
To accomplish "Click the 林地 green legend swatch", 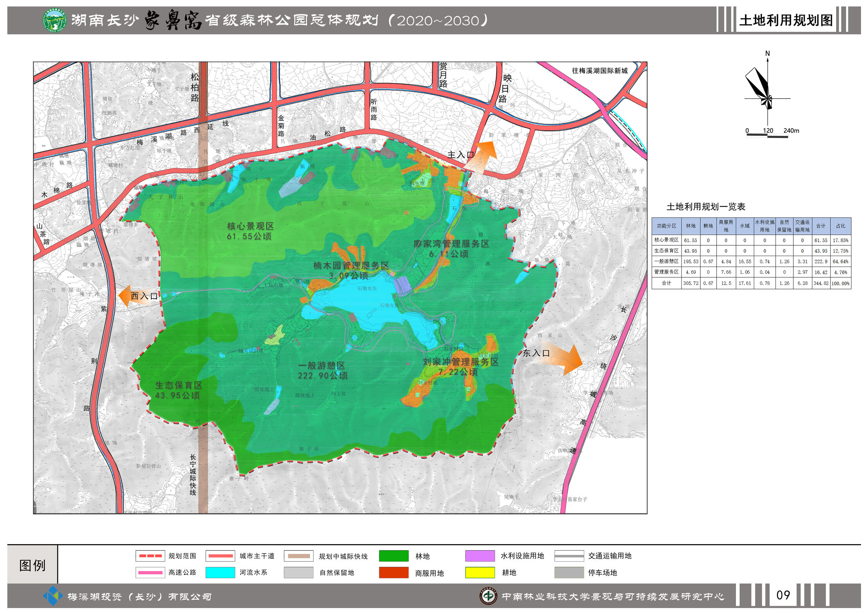I will [393, 556].
